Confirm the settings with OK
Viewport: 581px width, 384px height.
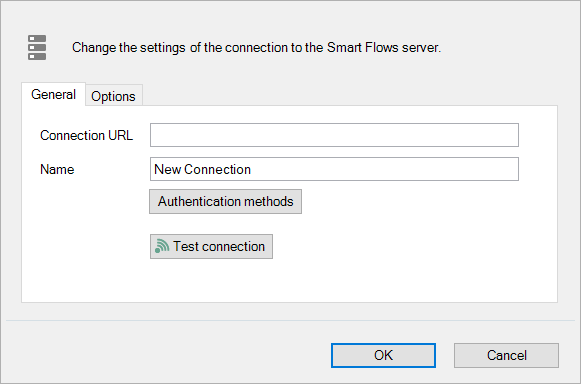coord(383,355)
